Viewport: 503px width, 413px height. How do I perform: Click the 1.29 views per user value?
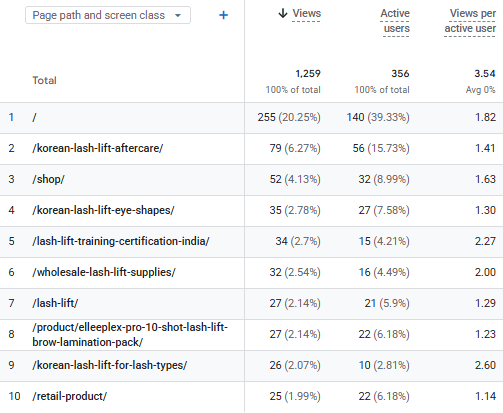[485, 303]
